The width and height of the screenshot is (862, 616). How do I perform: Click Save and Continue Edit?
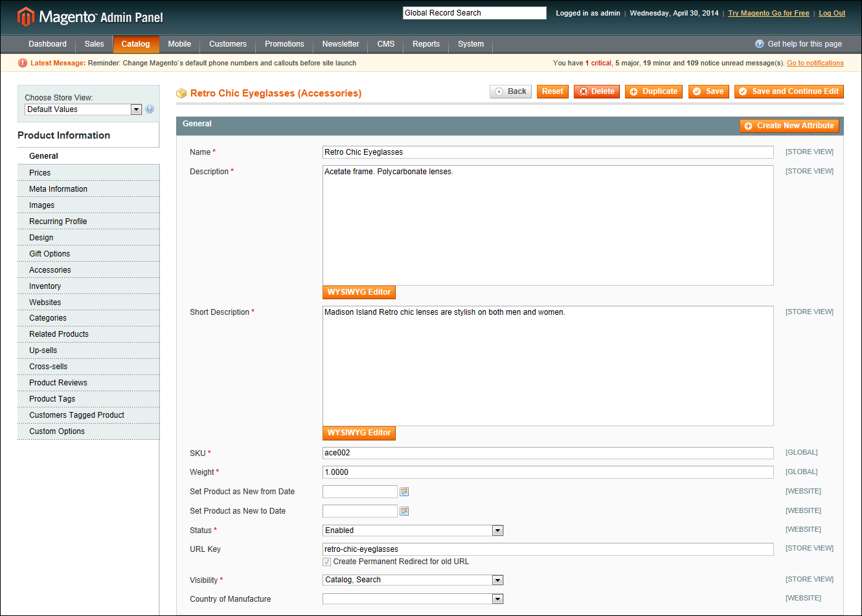pos(789,91)
